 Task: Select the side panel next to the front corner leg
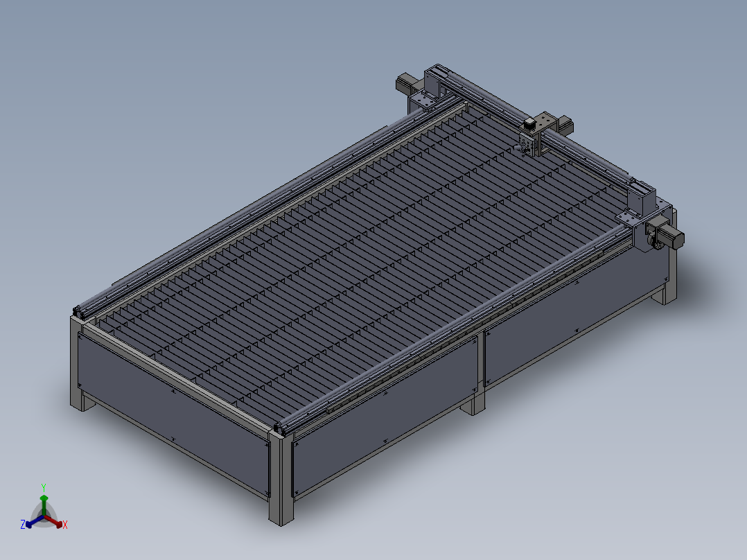(384, 415)
